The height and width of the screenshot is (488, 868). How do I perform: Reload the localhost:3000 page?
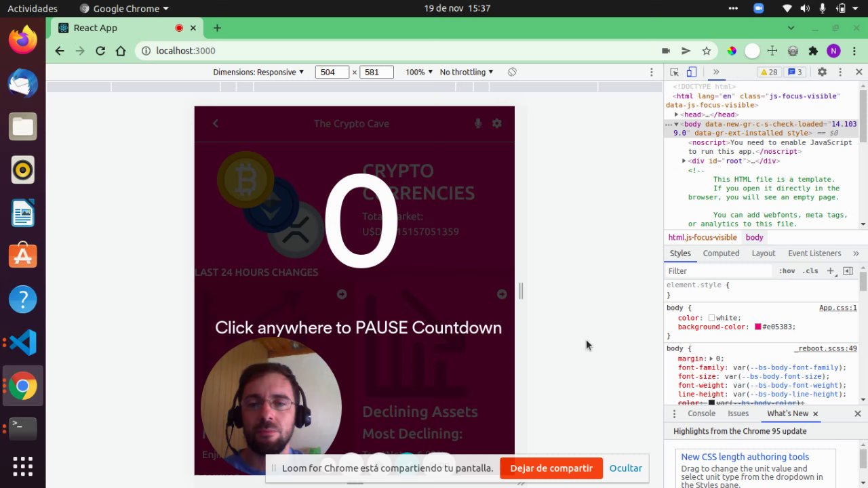100,51
